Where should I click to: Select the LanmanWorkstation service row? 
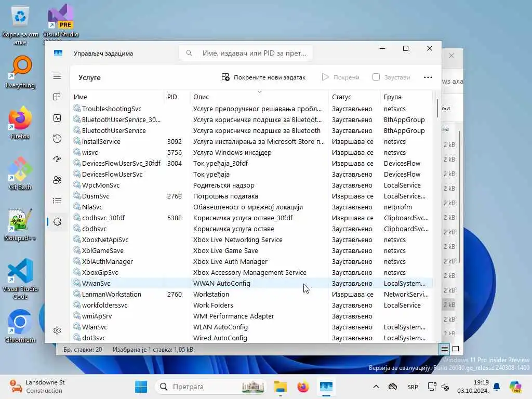click(x=252, y=294)
